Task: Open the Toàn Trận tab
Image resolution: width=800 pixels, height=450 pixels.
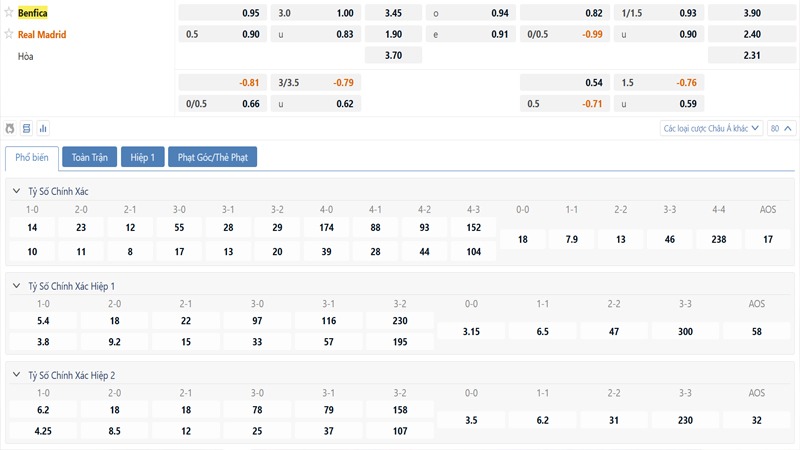Action: (89, 157)
